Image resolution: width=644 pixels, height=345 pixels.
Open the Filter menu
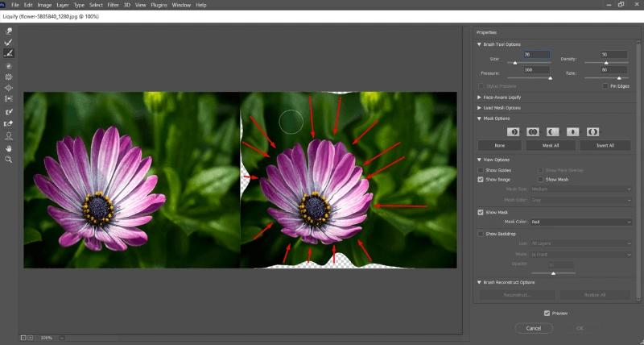[113, 5]
